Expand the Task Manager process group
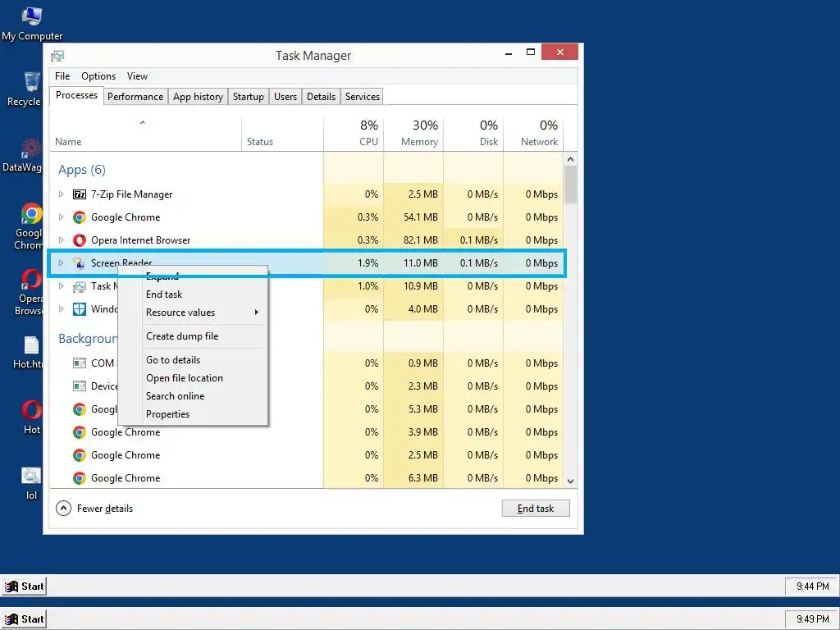 click(61, 286)
